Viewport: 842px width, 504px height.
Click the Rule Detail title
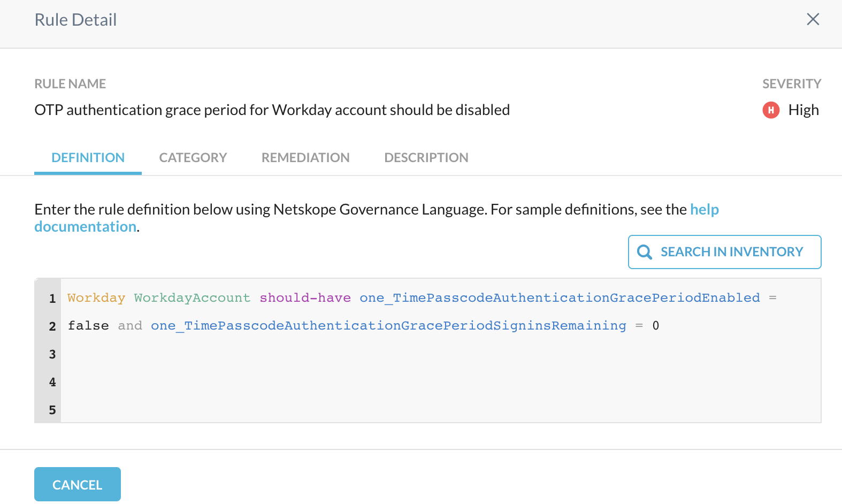pyautogui.click(x=75, y=20)
